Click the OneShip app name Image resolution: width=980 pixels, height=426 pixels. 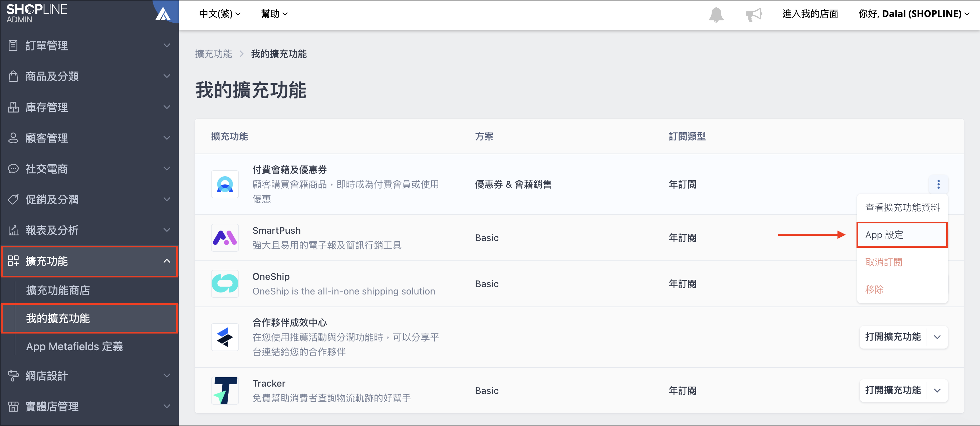(271, 276)
